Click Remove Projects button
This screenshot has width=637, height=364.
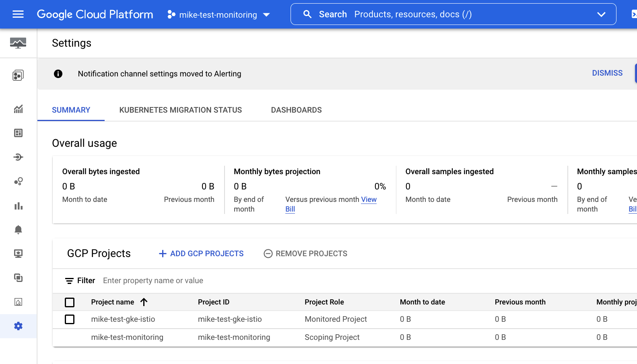[x=305, y=254]
